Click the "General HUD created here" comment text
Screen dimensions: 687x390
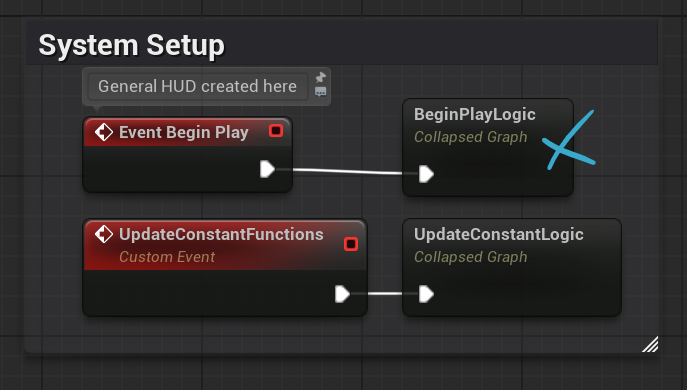click(198, 86)
